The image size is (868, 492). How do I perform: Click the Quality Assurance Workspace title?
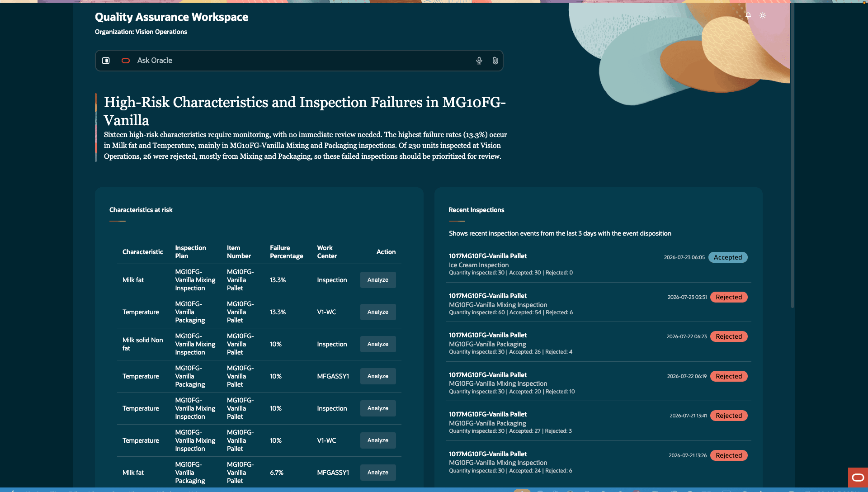tap(171, 17)
